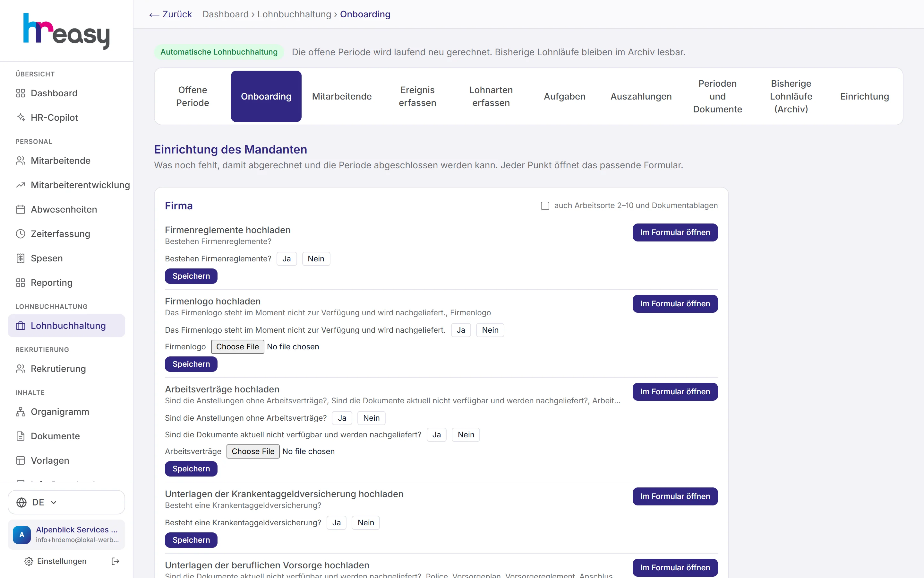Viewport: 924px width, 578px height.
Task: Open form for Arbeitsverträge hochladen
Action: click(675, 392)
